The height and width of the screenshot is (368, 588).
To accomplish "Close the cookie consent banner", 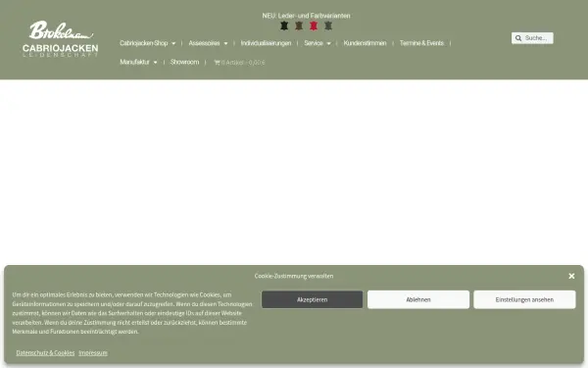I will [x=571, y=276].
